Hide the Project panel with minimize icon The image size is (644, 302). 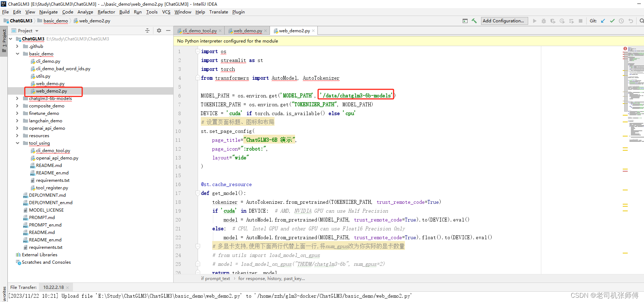[x=168, y=30]
